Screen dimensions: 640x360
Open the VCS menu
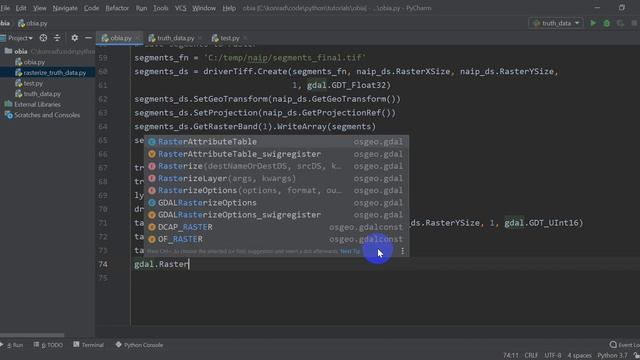pos(180,8)
